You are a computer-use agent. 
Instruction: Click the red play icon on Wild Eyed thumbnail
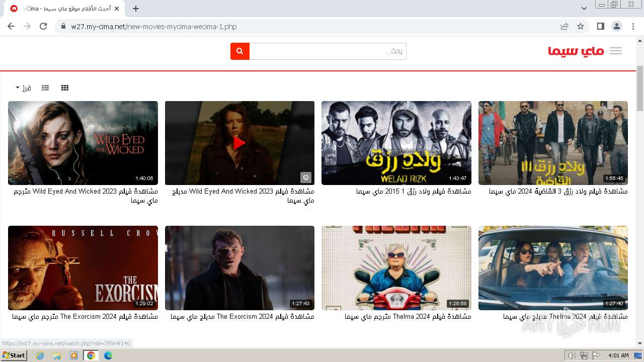[x=239, y=143]
